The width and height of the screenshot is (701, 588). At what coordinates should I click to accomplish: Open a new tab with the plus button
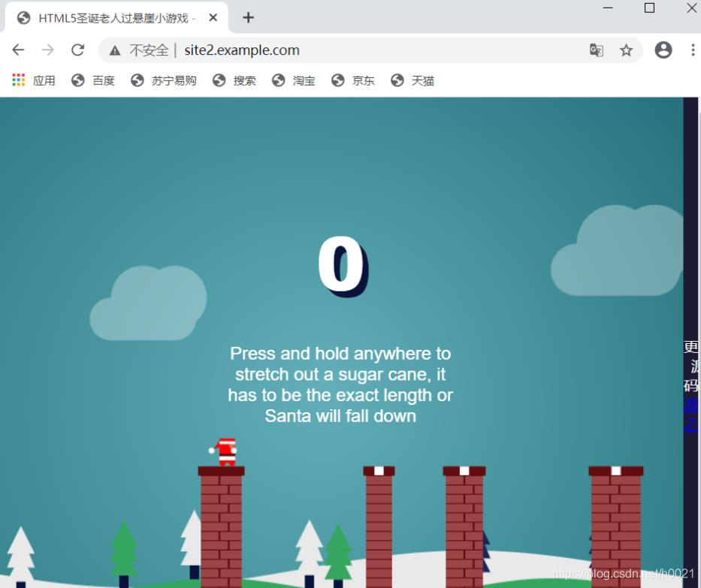(248, 17)
